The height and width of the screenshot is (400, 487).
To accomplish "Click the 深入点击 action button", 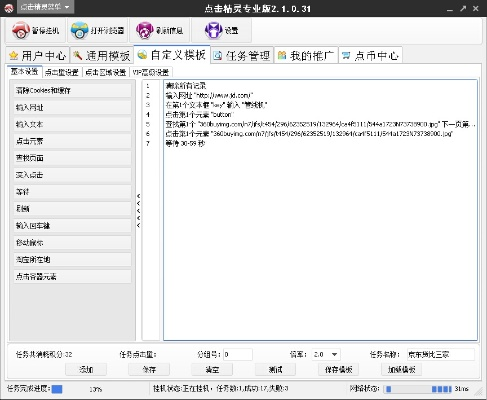I will pyautogui.click(x=72, y=175).
